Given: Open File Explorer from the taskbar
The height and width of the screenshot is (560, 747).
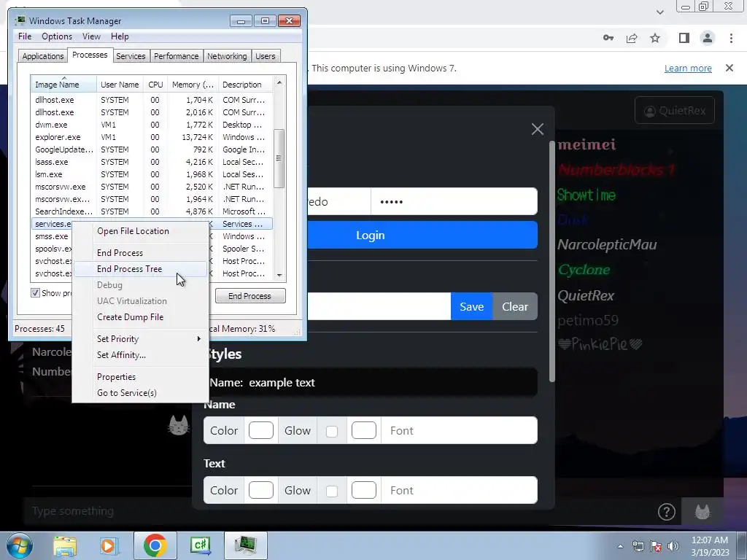Looking at the screenshot, I should (x=65, y=545).
